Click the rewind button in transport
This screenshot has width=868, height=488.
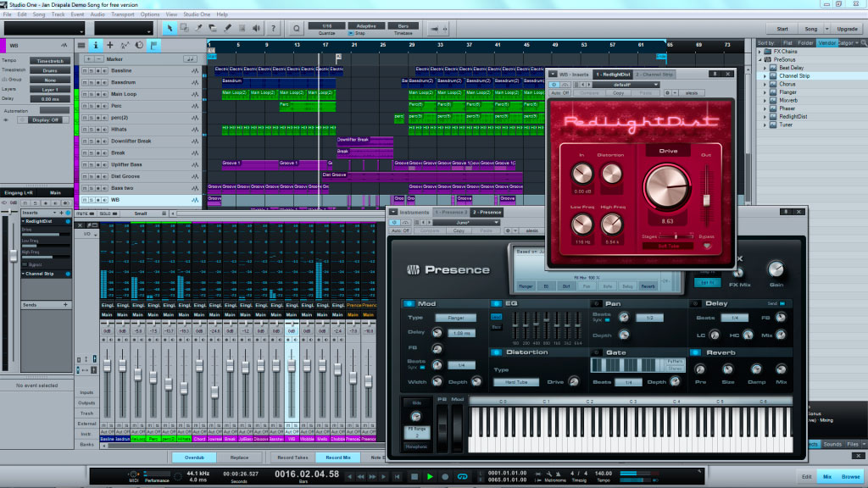[x=360, y=476]
